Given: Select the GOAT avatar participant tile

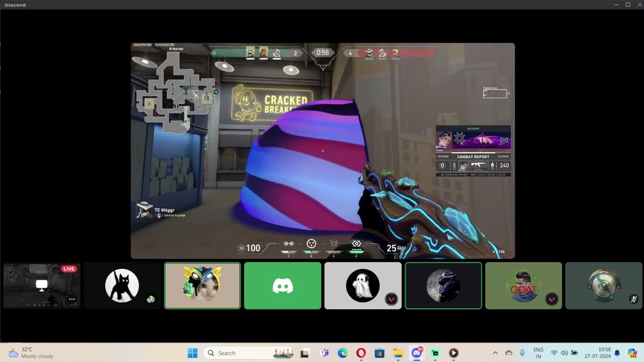Looking at the screenshot, I should [x=523, y=286].
